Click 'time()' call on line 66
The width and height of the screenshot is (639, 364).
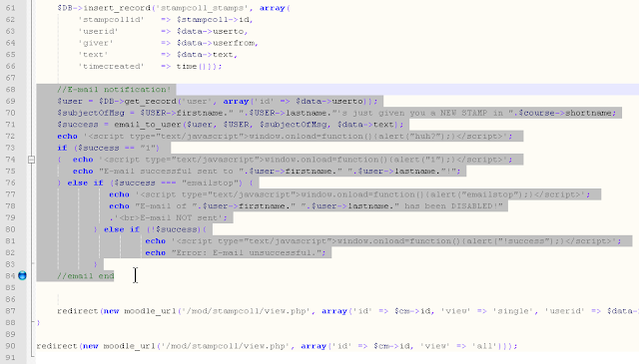192,66
